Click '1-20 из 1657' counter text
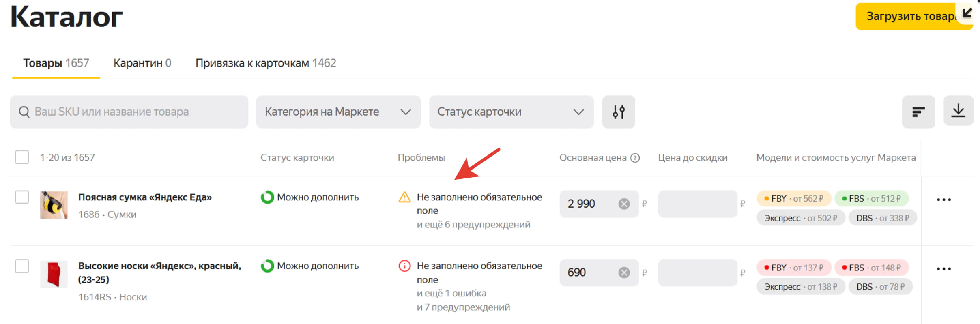980x324 pixels. tap(67, 158)
